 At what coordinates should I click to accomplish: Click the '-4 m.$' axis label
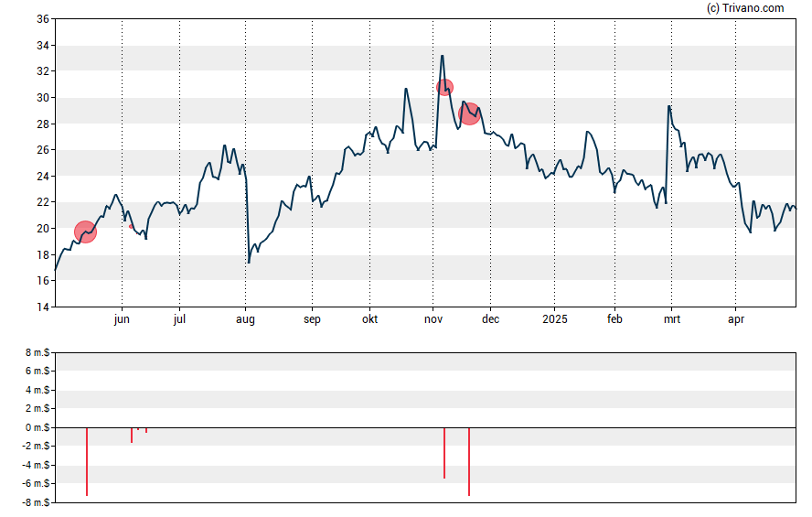click(x=36, y=465)
